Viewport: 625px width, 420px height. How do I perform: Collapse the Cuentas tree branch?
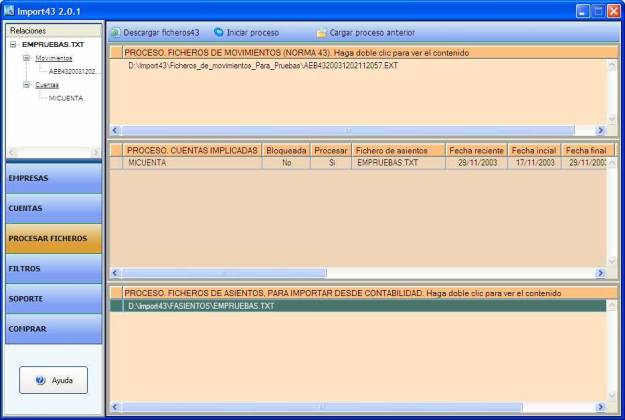tap(24, 85)
